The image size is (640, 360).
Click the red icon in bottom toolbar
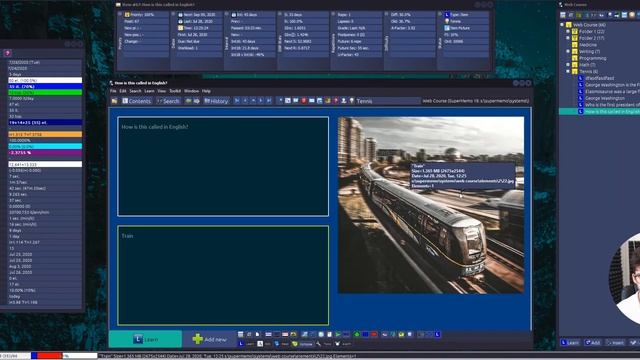374,334
